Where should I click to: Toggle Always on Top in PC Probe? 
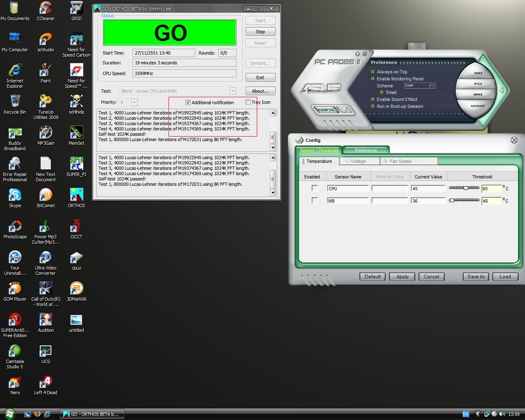373,72
